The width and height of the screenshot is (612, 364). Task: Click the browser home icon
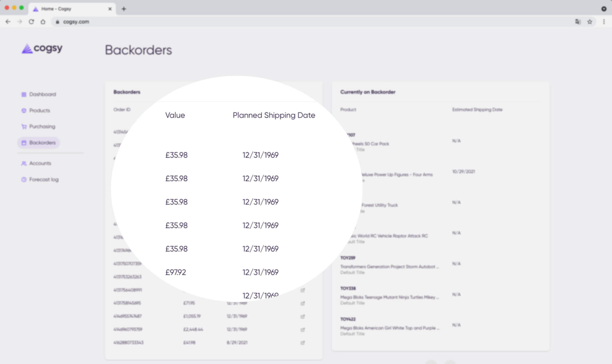[x=43, y=21]
